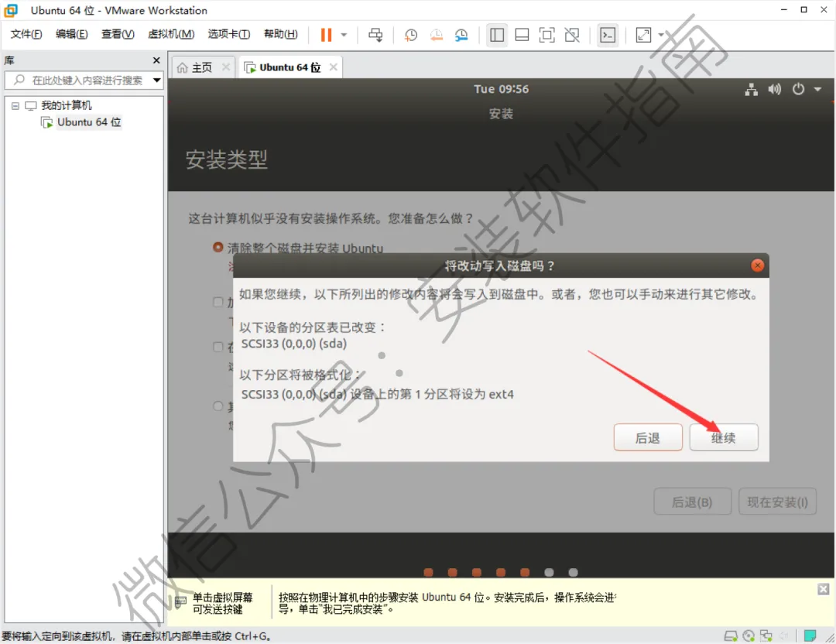The width and height of the screenshot is (836, 644).
Task: Open the power options dropdown arrow
Action: point(344,35)
